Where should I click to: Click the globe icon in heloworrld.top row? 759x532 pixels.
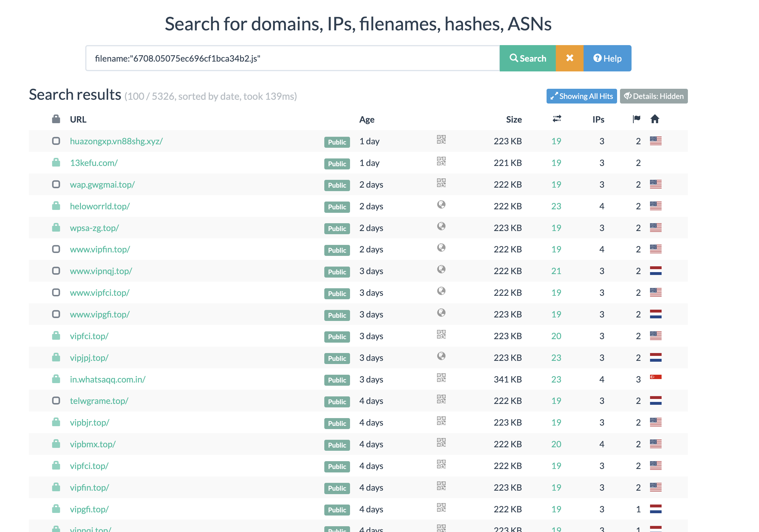click(x=441, y=205)
